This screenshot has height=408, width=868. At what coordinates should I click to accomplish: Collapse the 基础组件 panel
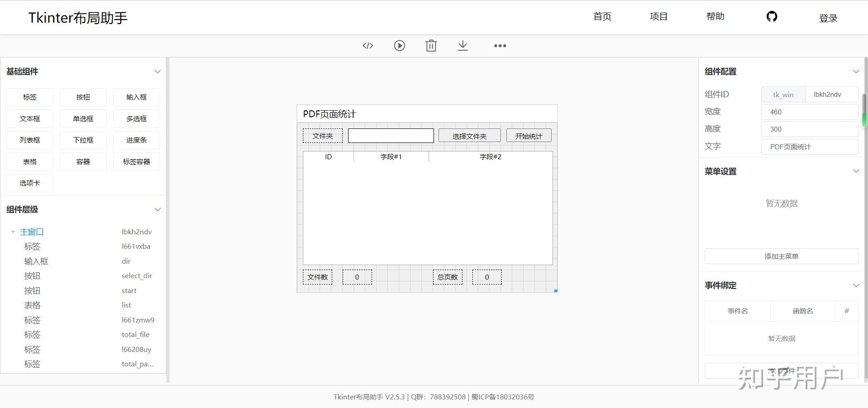point(157,71)
